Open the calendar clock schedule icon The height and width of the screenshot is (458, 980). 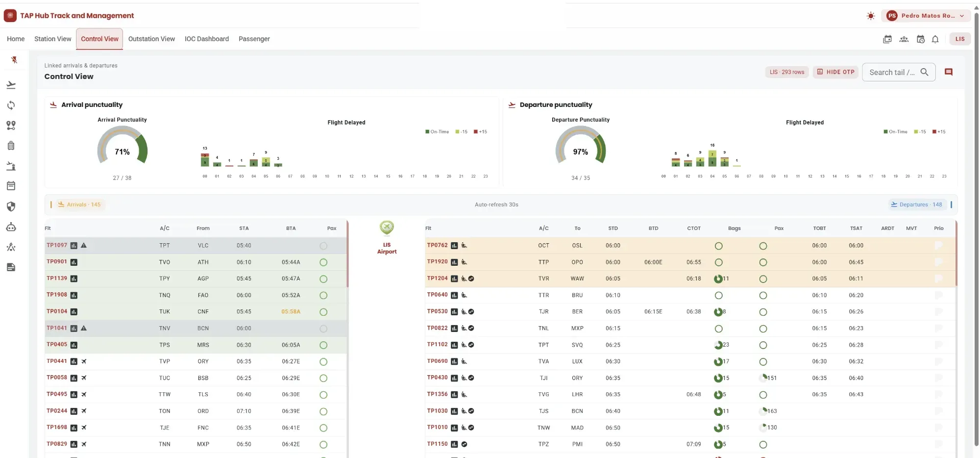tap(921, 39)
